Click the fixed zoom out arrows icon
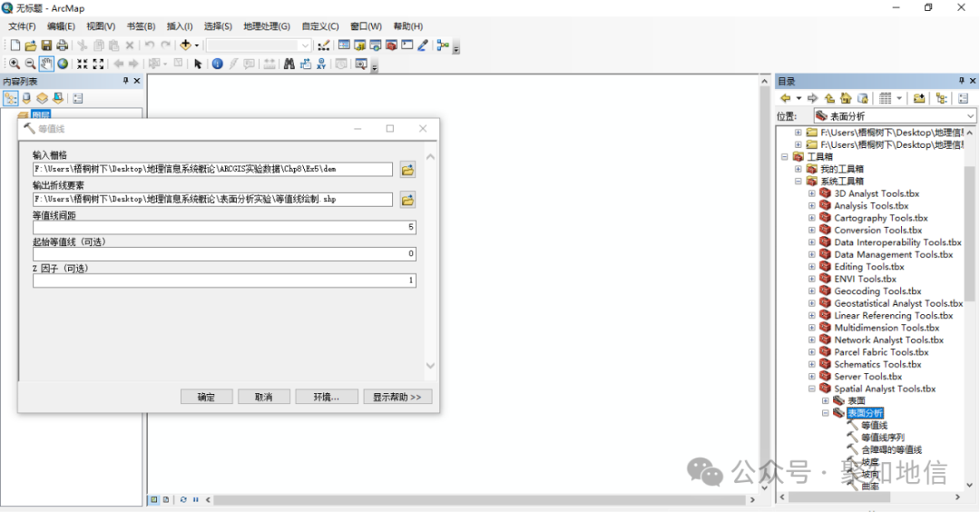980x512 pixels. [x=98, y=64]
